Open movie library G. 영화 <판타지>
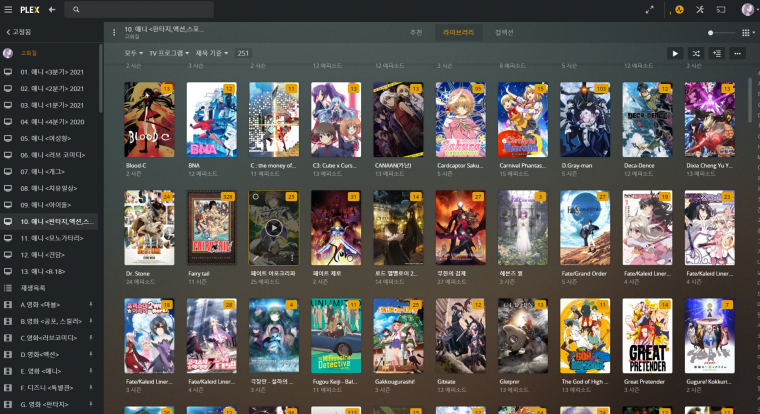The height and width of the screenshot is (414, 760). (48, 404)
